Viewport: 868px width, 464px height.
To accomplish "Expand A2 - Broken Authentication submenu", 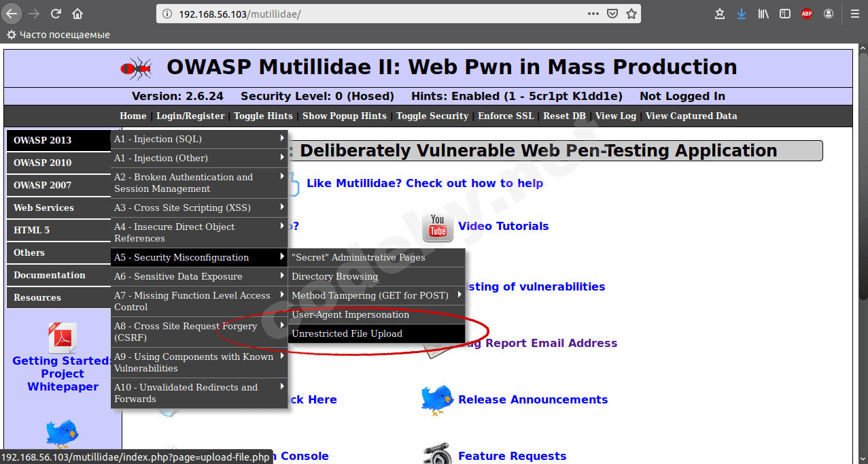I will click(x=200, y=183).
